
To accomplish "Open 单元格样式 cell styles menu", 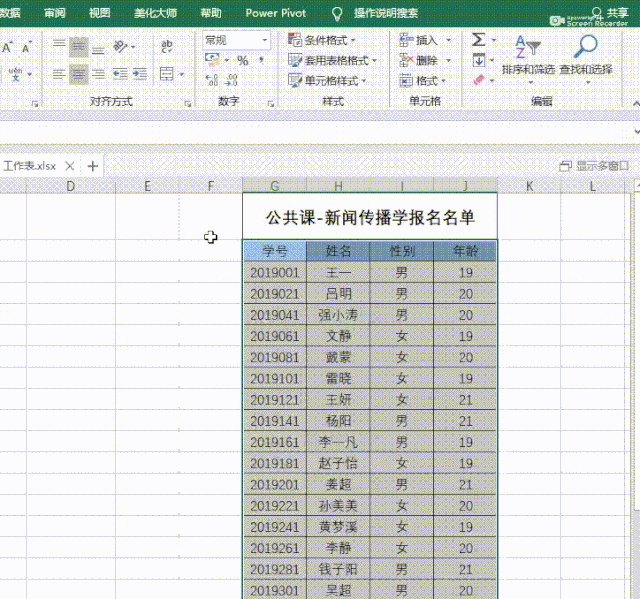I will pos(327,81).
